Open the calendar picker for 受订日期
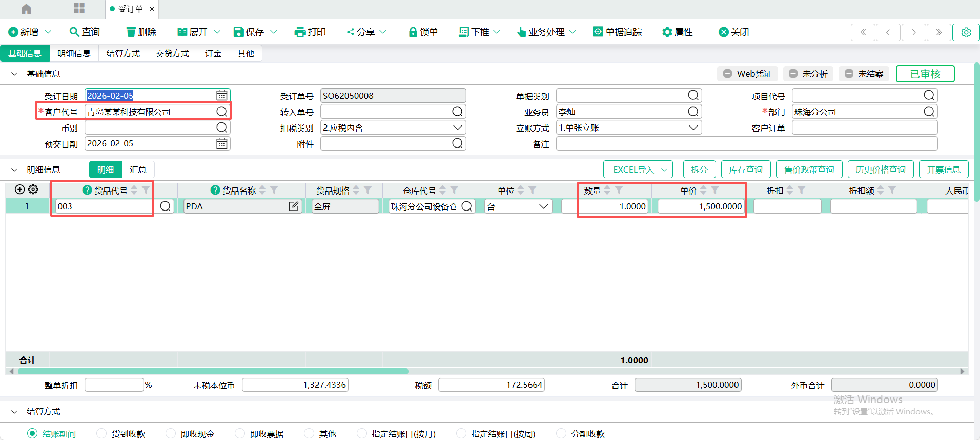The image size is (980, 440). tap(221, 96)
